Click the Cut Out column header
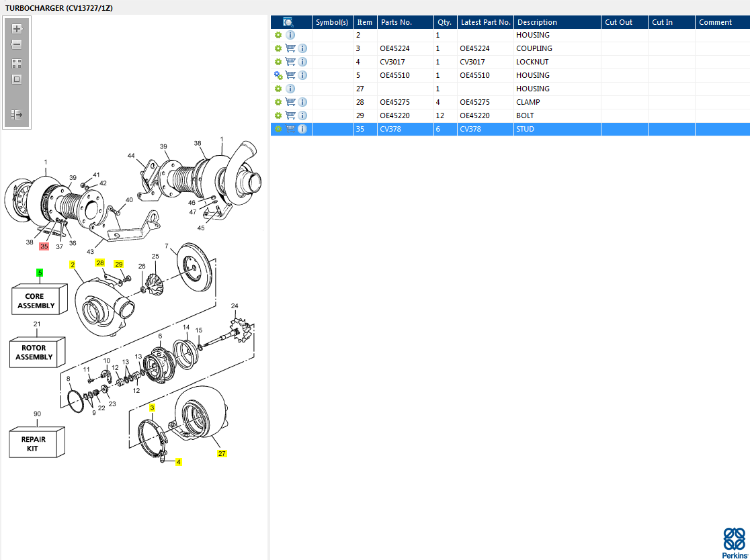 (625, 22)
